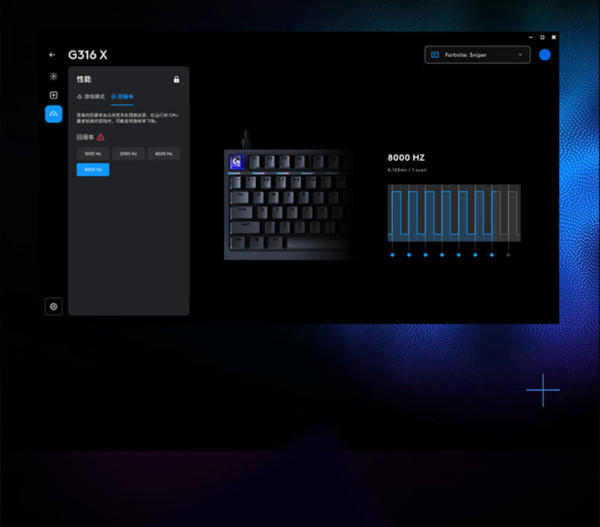Select the highlighted 8000 Hz button
This screenshot has width=600, height=527.
(93, 170)
